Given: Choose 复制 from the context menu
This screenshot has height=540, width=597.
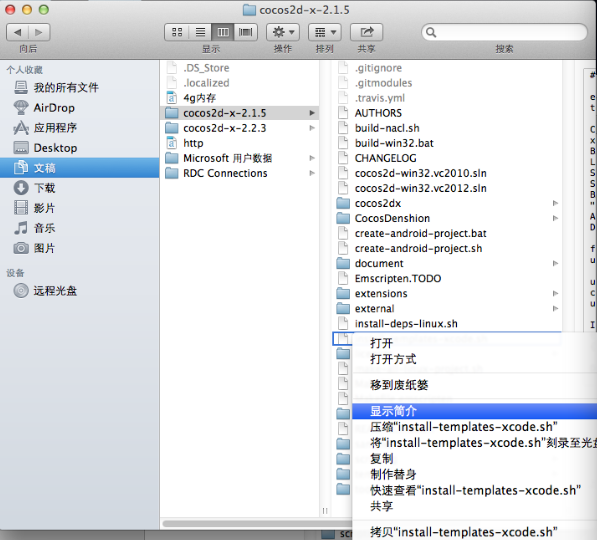Looking at the screenshot, I should point(474,459).
